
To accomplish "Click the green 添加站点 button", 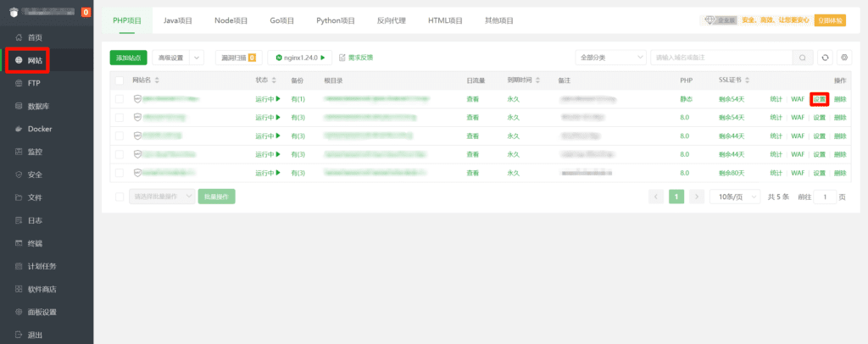I will click(x=129, y=58).
